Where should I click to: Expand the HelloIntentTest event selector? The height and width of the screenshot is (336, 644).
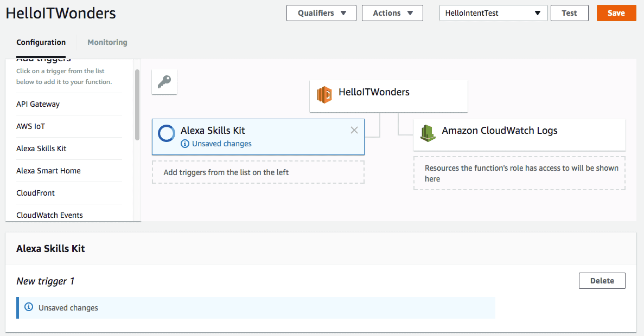[x=493, y=13]
